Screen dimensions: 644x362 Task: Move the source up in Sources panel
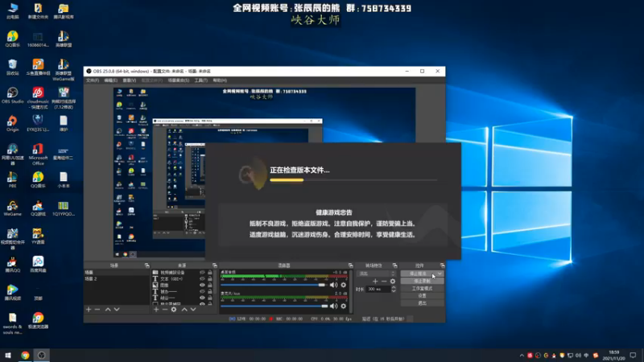click(184, 310)
